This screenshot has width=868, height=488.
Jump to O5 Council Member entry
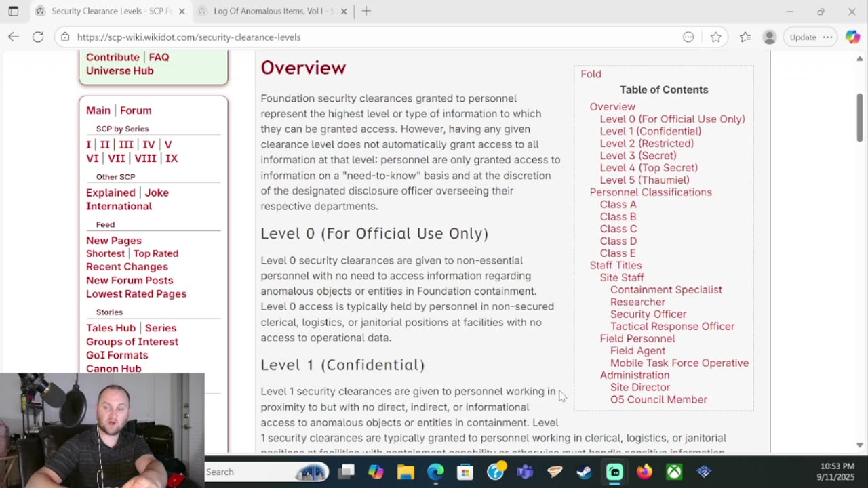[658, 400]
